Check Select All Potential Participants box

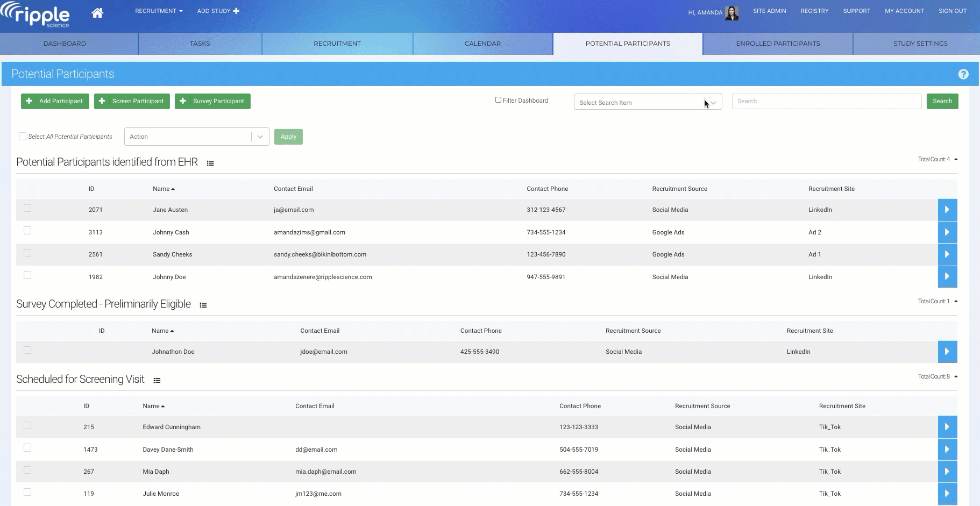pos(23,137)
